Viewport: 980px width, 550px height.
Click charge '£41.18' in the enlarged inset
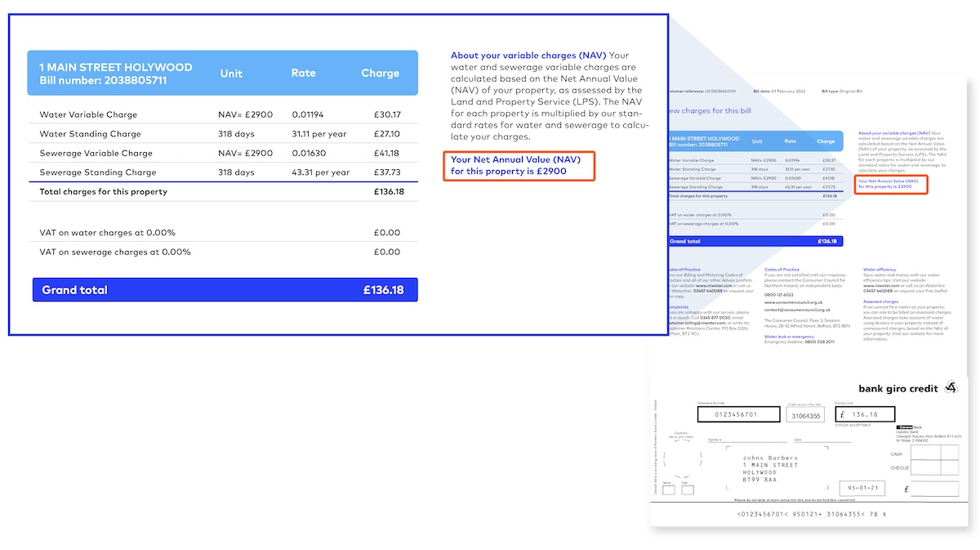pos(387,153)
